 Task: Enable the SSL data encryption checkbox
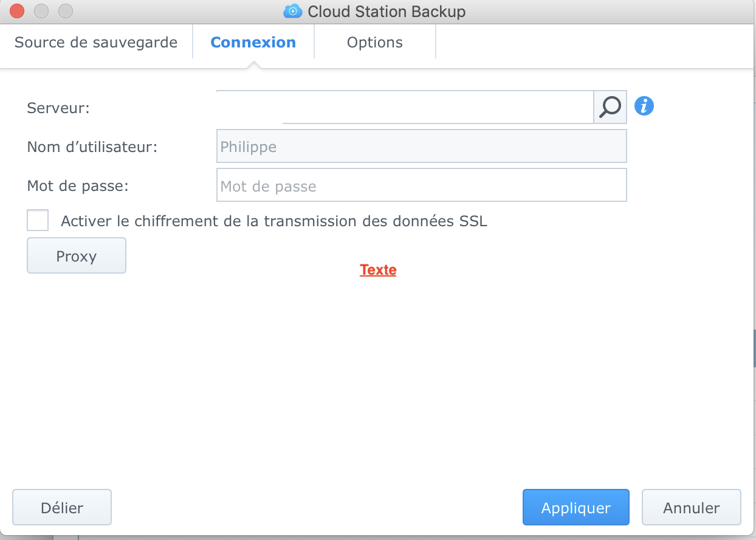[x=38, y=220]
